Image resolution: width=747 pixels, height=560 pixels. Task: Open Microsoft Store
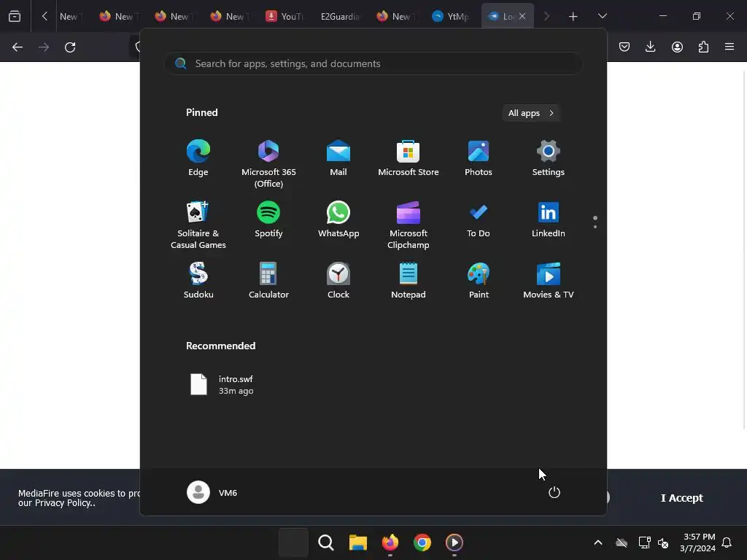409,158
